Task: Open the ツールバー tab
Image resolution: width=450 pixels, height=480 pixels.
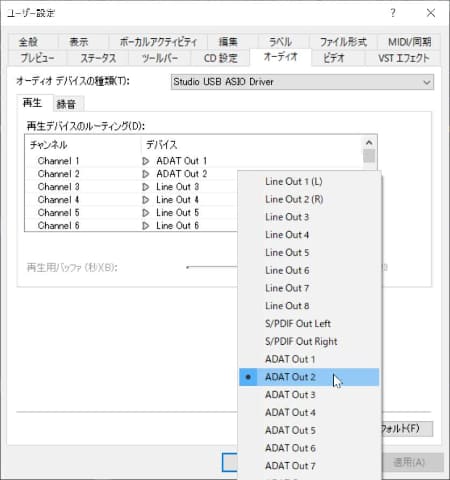Action: (x=160, y=58)
